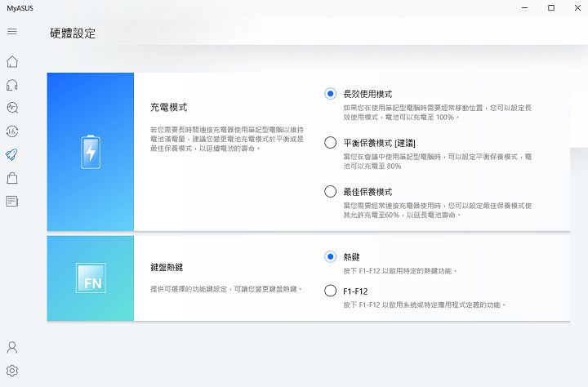This screenshot has height=387, width=588.
Task: Minimize the MyASUS window
Action: pyautogui.click(x=524, y=8)
